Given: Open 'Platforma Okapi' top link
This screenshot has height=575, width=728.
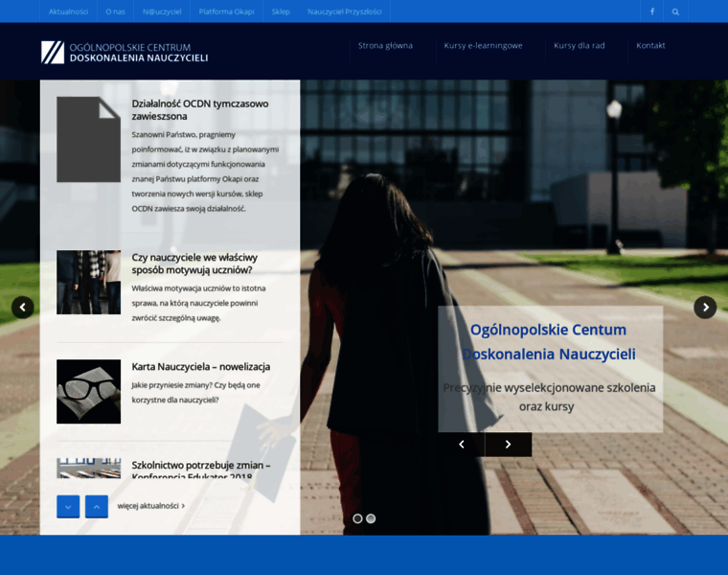Looking at the screenshot, I should pyautogui.click(x=226, y=11).
